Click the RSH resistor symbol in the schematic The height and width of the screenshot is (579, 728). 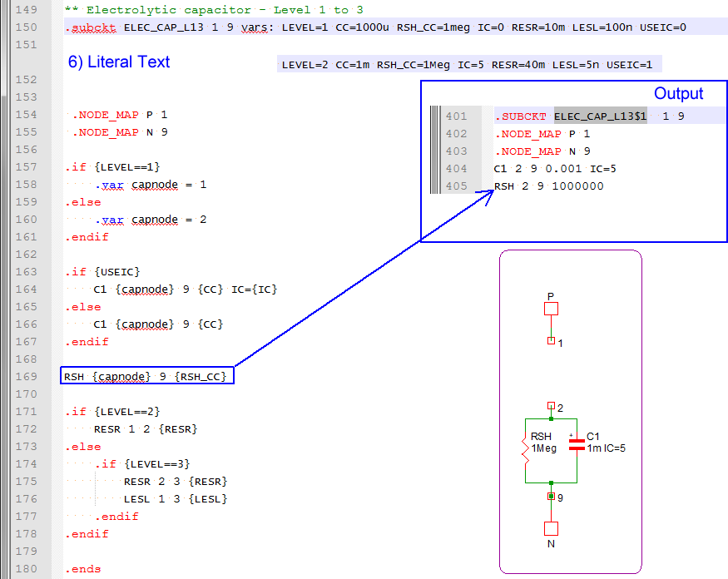(526, 450)
